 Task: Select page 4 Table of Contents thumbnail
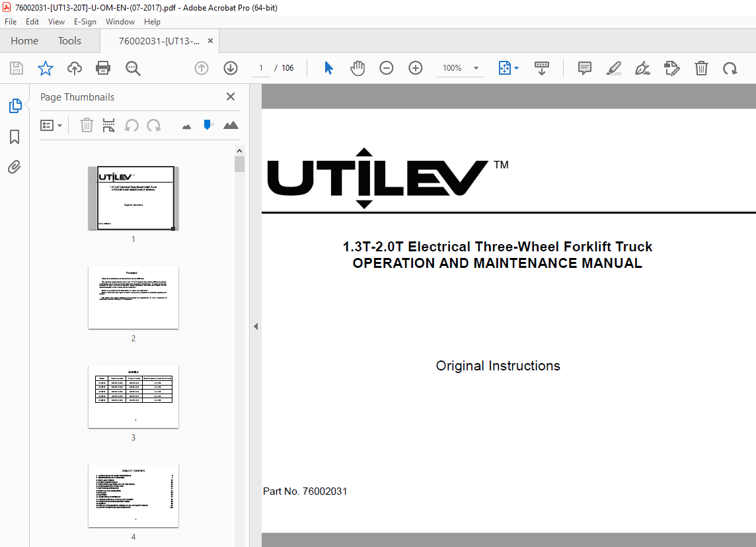133,496
